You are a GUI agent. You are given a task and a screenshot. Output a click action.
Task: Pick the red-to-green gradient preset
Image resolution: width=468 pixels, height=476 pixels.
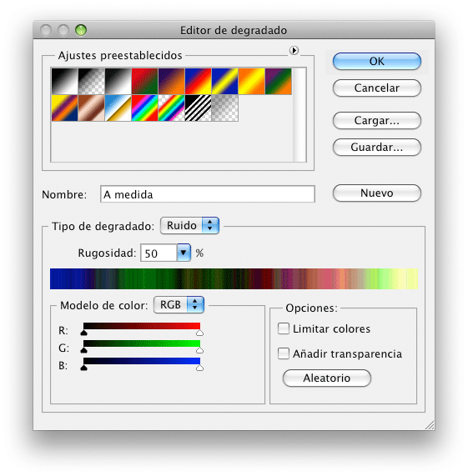coord(144,81)
